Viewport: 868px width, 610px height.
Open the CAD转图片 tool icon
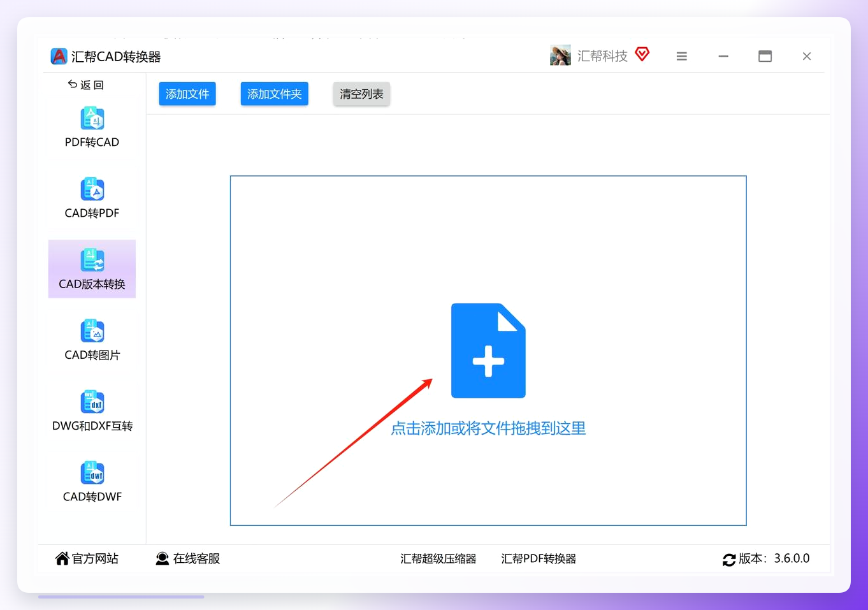[x=92, y=331]
